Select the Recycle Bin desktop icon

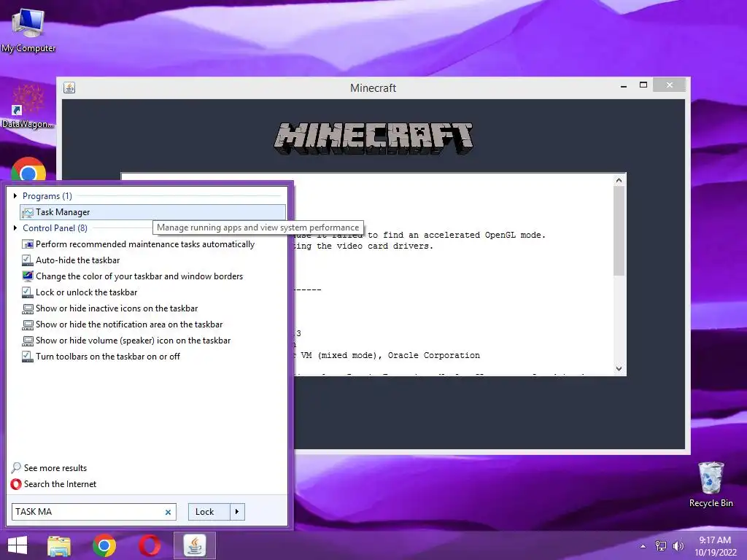coord(711,484)
